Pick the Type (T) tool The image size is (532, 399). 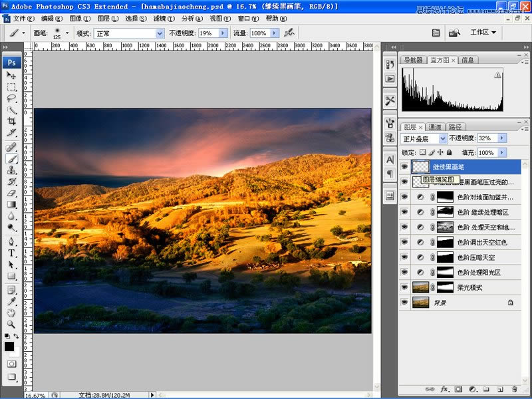(11, 253)
